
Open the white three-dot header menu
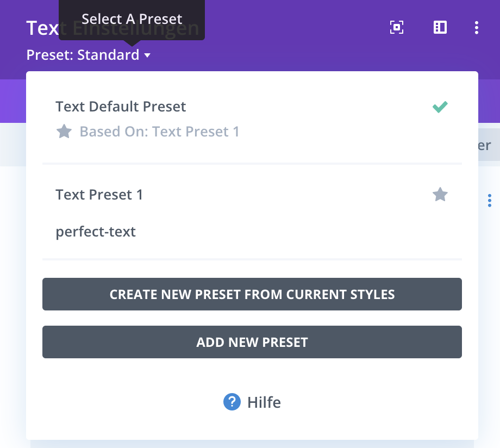(x=477, y=27)
